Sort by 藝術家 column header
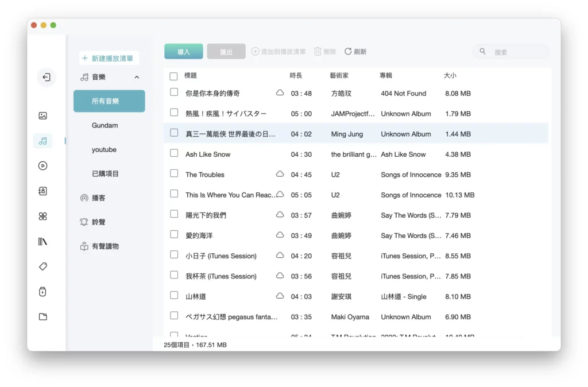The width and height of the screenshot is (588, 387). [x=339, y=75]
